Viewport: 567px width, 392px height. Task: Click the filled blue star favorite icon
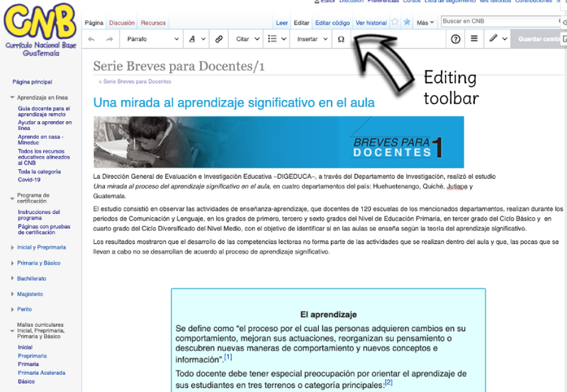pos(407,22)
